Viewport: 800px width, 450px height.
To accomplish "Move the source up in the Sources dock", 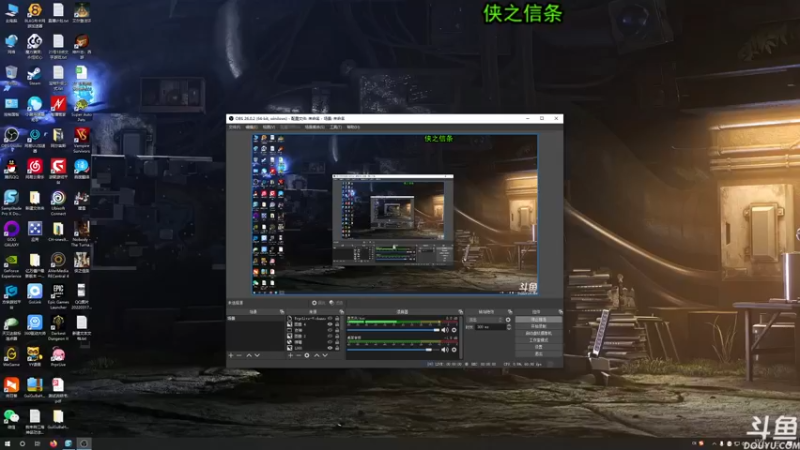I will [317, 356].
